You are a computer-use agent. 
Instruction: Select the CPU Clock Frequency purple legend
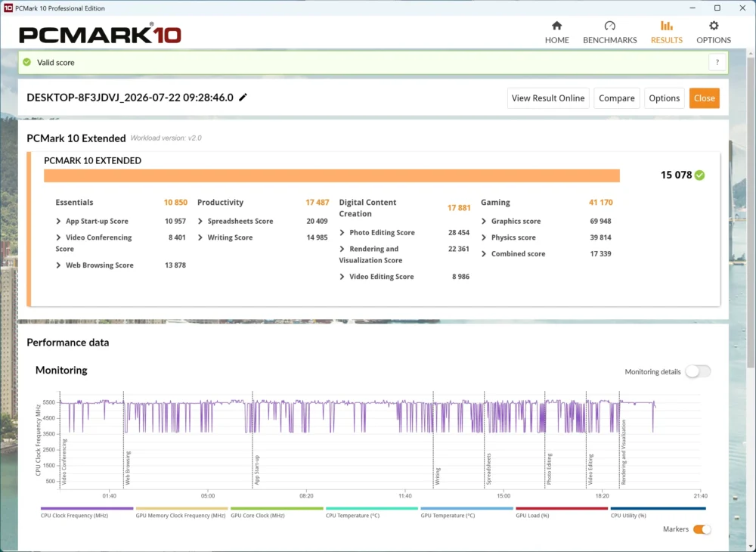tap(87, 508)
